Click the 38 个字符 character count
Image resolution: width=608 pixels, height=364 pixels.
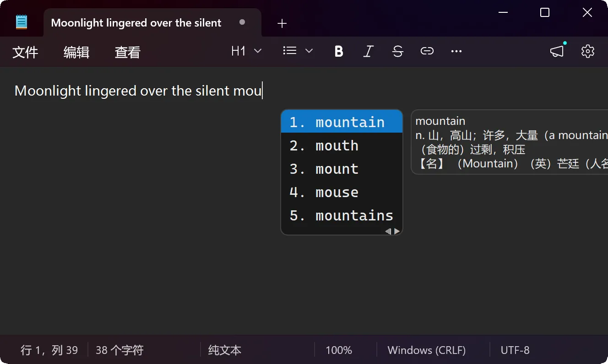[x=119, y=350]
